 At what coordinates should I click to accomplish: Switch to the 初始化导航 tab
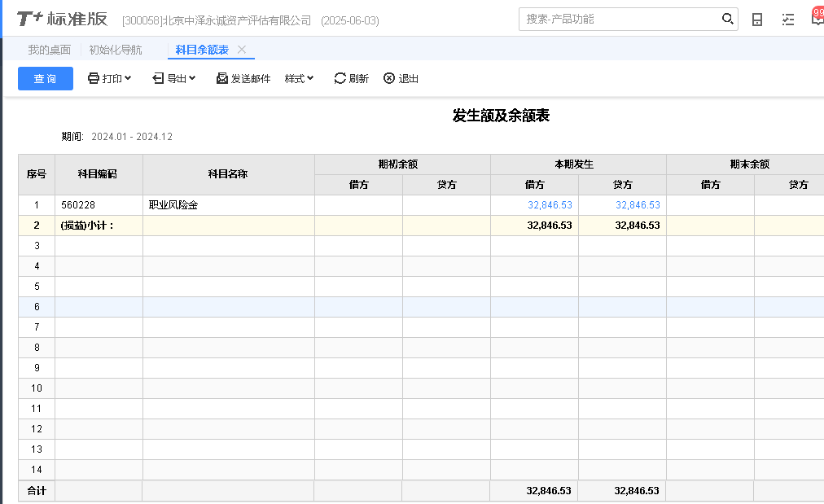(x=115, y=50)
